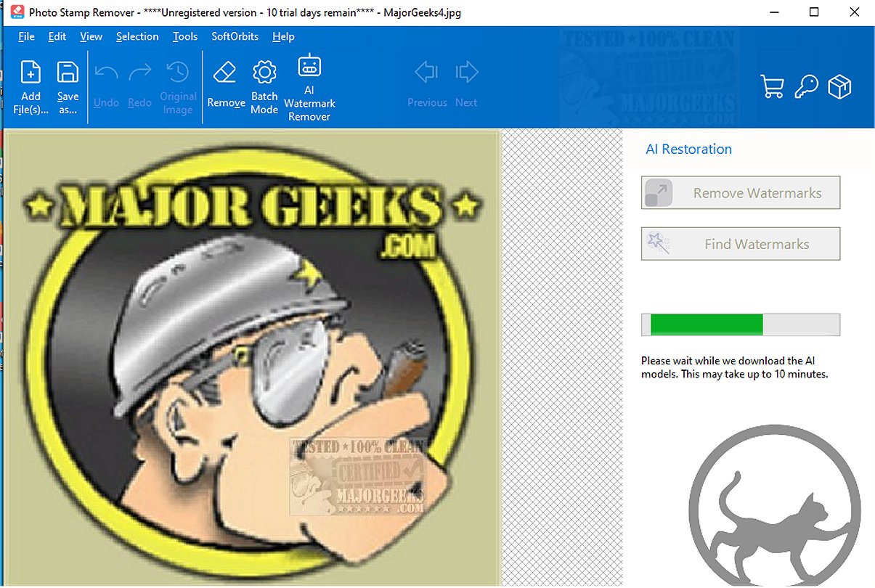Select the Remove eraser tool

click(x=226, y=73)
